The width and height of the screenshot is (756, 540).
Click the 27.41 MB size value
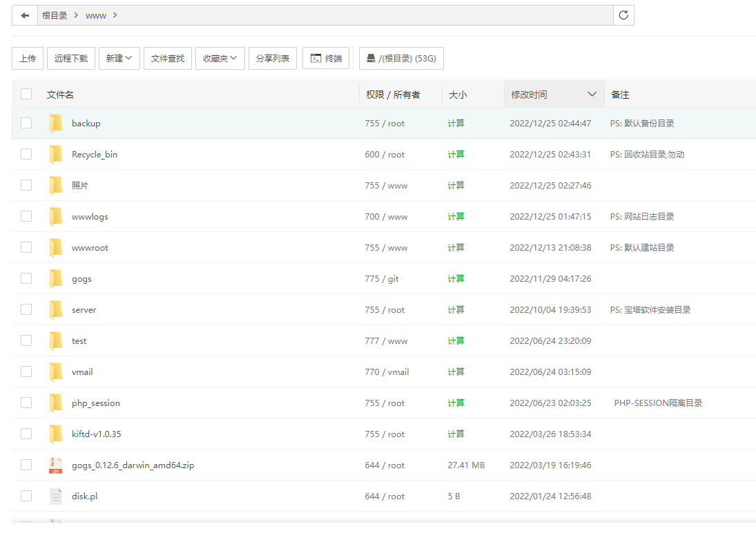pos(466,465)
